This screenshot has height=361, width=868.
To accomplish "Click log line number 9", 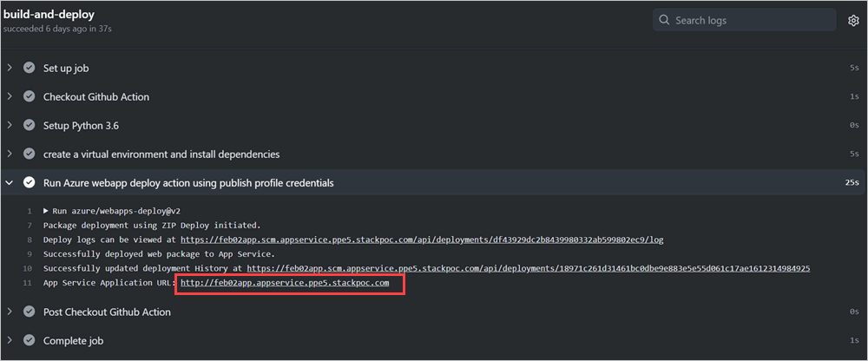I will tap(29, 254).
